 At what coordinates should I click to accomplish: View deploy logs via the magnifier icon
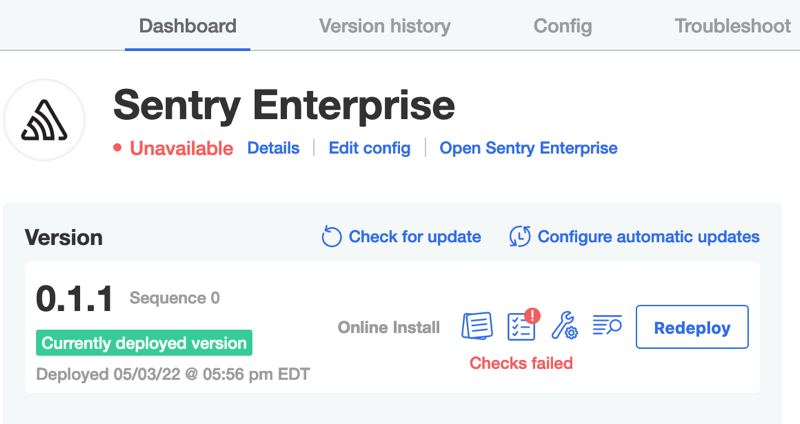607,326
